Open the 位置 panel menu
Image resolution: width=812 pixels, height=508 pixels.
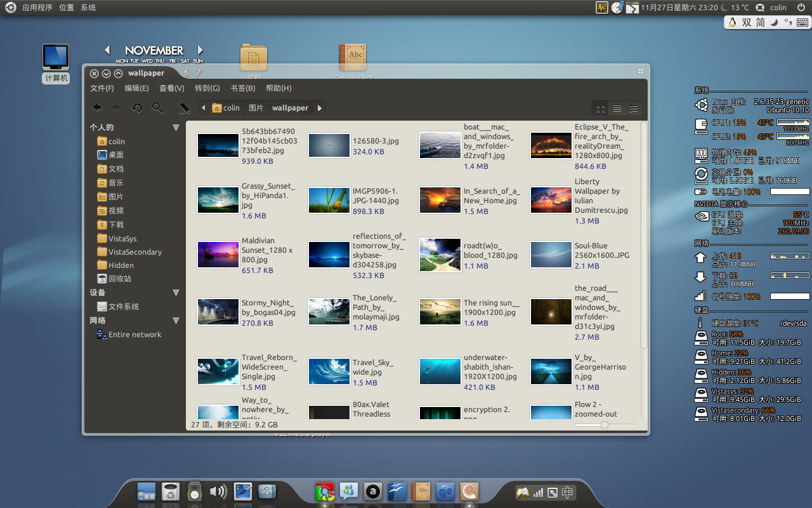pyautogui.click(x=67, y=8)
